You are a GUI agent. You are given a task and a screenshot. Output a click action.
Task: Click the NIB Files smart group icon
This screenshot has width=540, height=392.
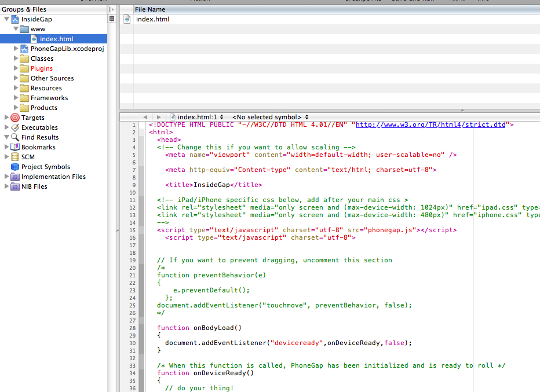[15, 186]
